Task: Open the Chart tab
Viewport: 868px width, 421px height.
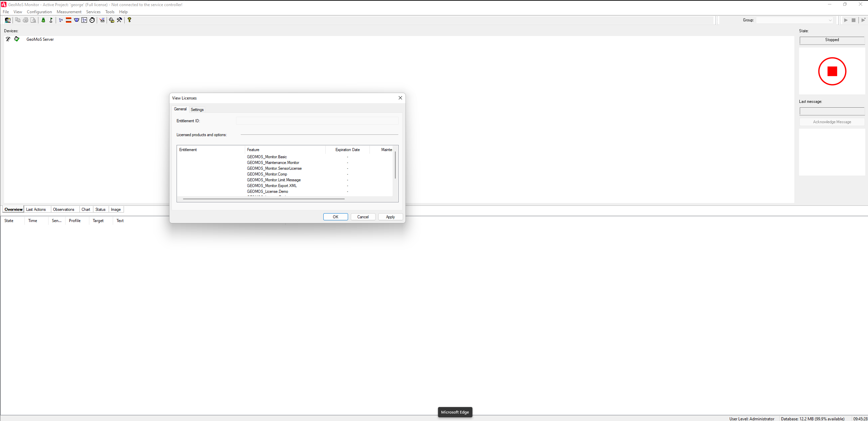Action: tap(86, 209)
